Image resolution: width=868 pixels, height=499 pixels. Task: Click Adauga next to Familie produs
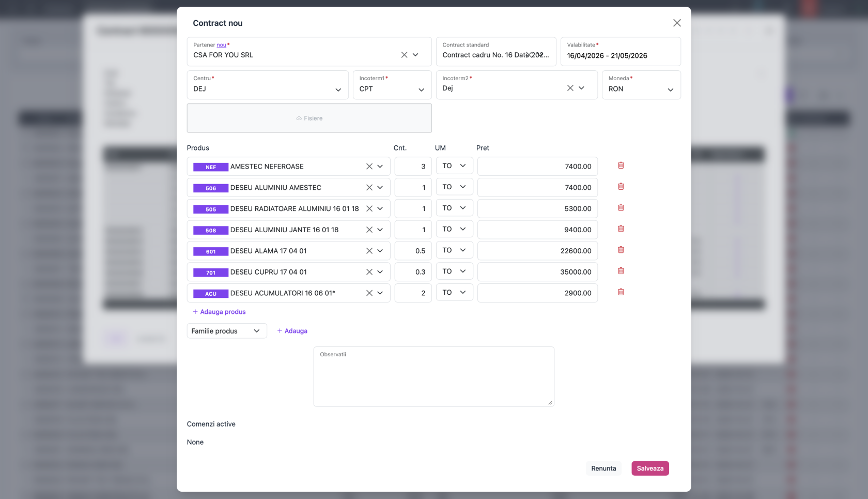(x=292, y=331)
